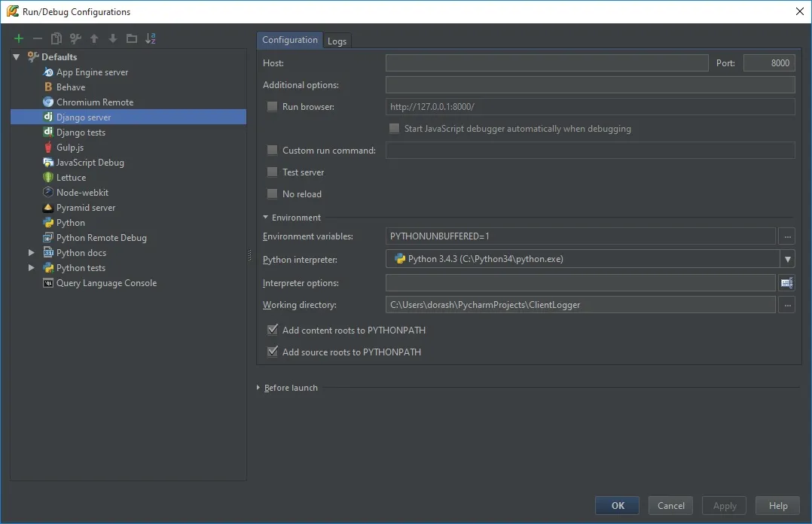Collapse the Environment section
Screen dimensions: 812x524
(x=265, y=218)
